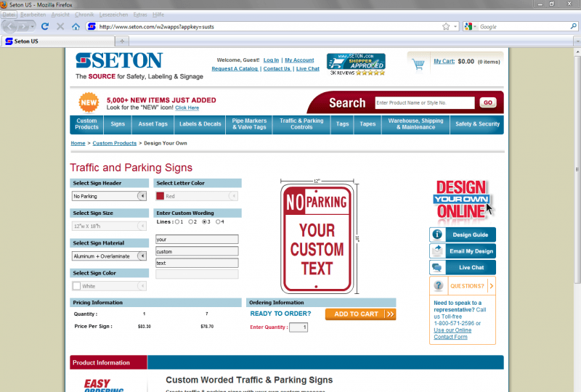The height and width of the screenshot is (392, 581).
Task: Click the envelope icon beside Email My Design
Action: 437,251
